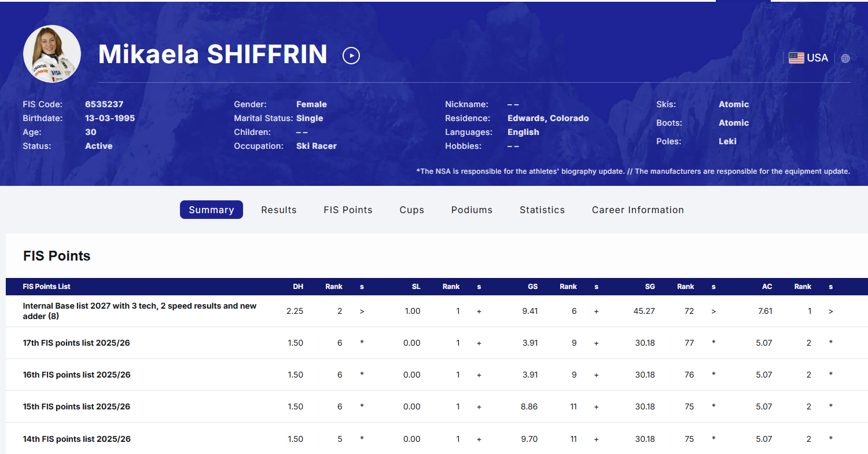Click the USA flag icon
868x454 pixels.
[x=796, y=58]
